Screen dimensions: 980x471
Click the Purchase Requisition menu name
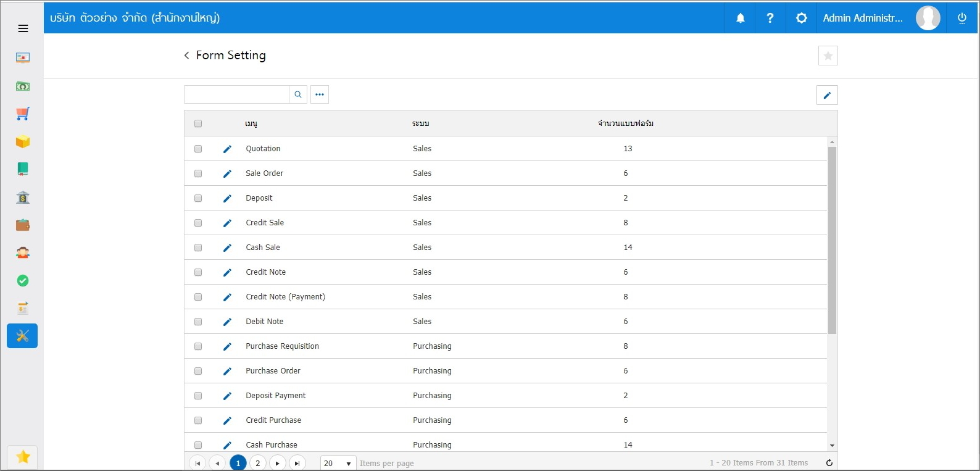(x=283, y=346)
